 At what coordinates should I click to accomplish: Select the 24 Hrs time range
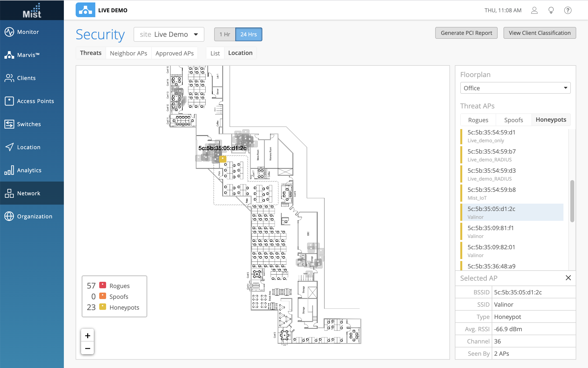pos(249,34)
